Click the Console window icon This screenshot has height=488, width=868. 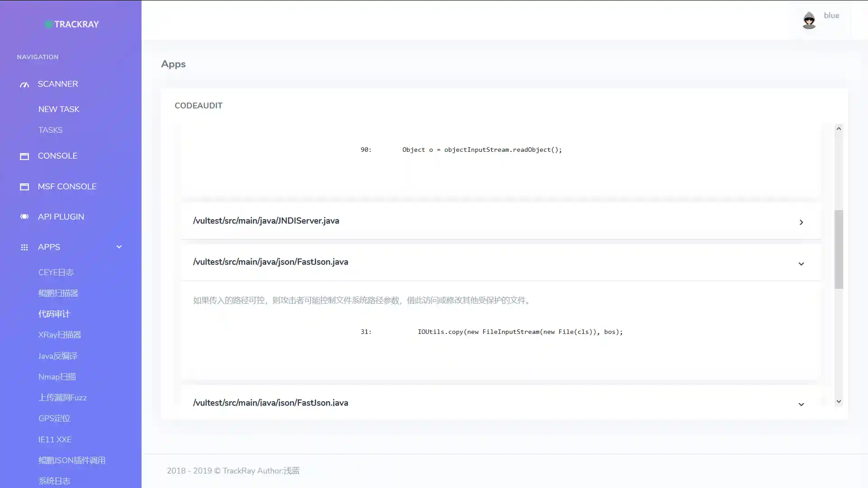(x=24, y=156)
